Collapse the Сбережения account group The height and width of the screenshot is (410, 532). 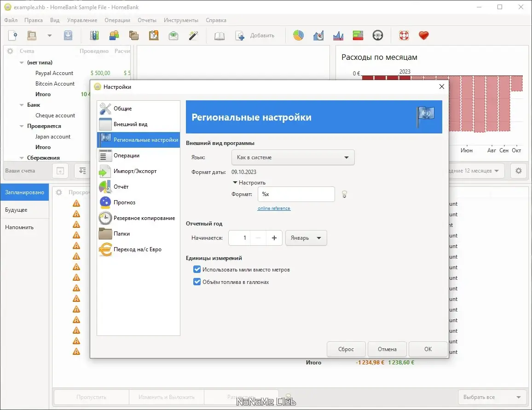[22, 158]
